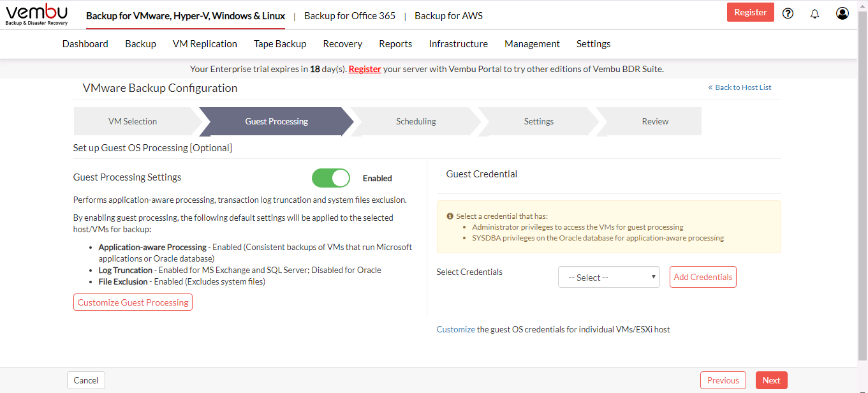Click the Vembu logo
Image resolution: width=868 pixels, height=393 pixels.
[37, 14]
